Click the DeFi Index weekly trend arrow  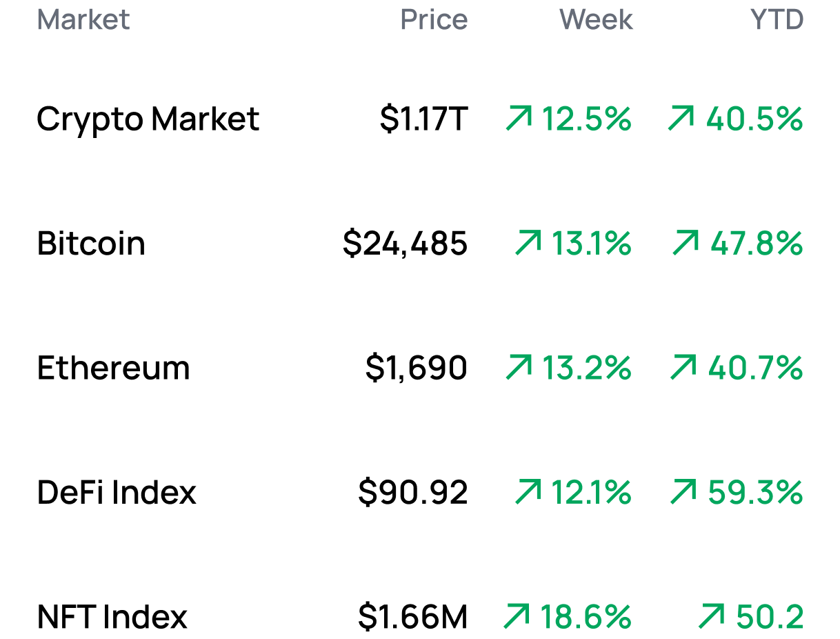click(528, 492)
